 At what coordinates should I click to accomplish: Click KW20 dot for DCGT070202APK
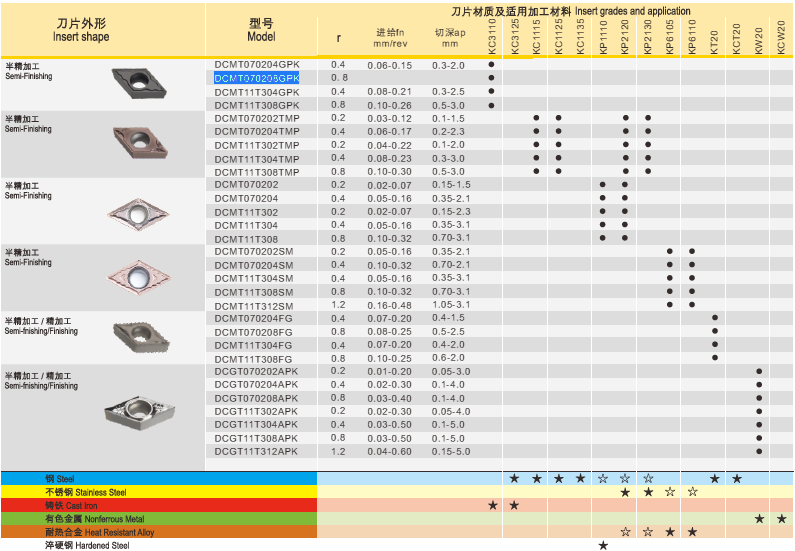pyautogui.click(x=759, y=372)
